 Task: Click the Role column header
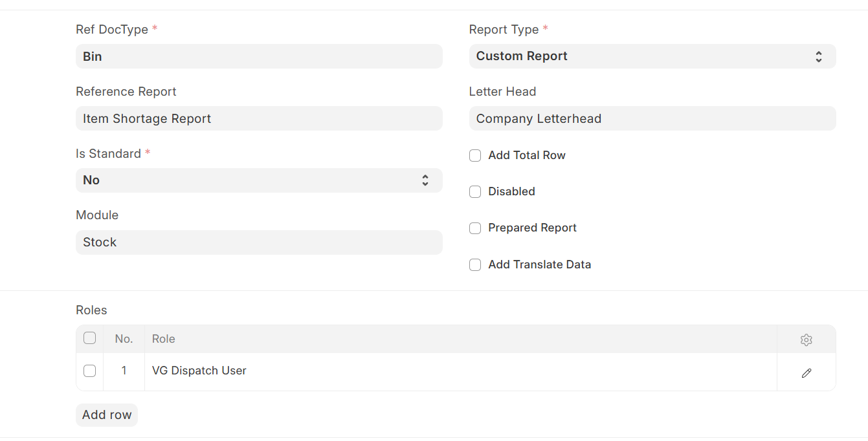point(164,339)
